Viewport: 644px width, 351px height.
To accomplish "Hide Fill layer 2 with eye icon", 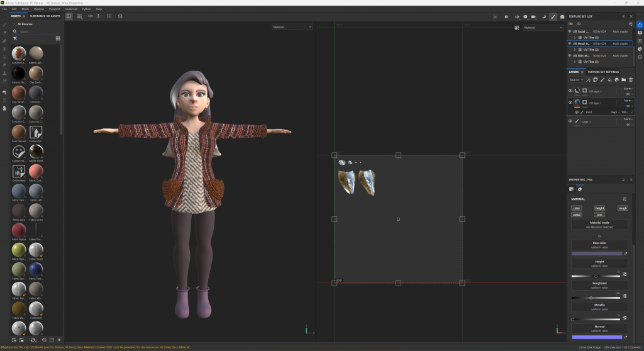I will click(x=570, y=91).
